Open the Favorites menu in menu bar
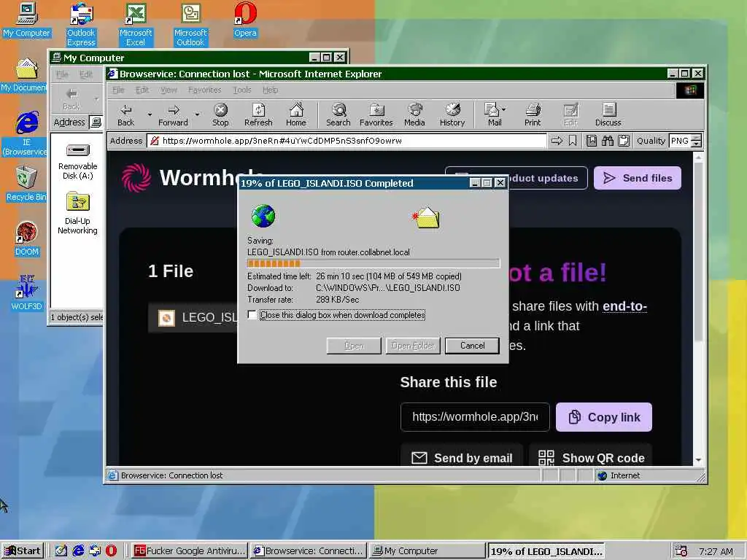747x560 pixels. pyautogui.click(x=204, y=90)
